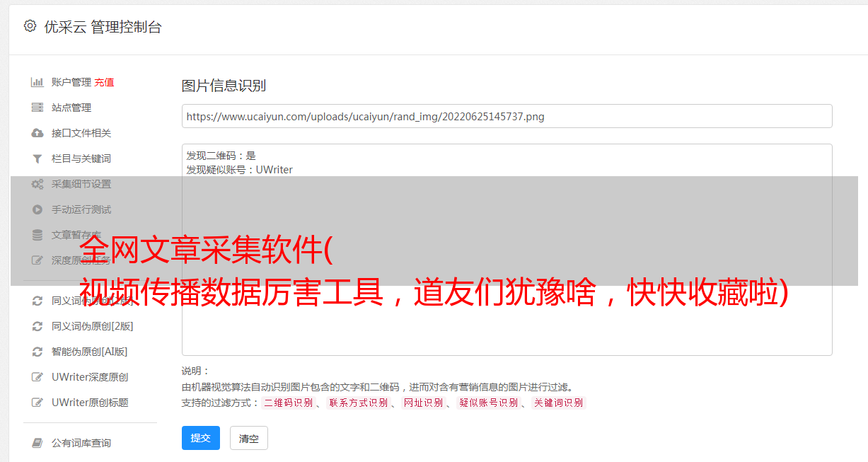Screen dimensions: 868x462
Task: Click the result line 发现二维码：是
Action: (x=221, y=156)
